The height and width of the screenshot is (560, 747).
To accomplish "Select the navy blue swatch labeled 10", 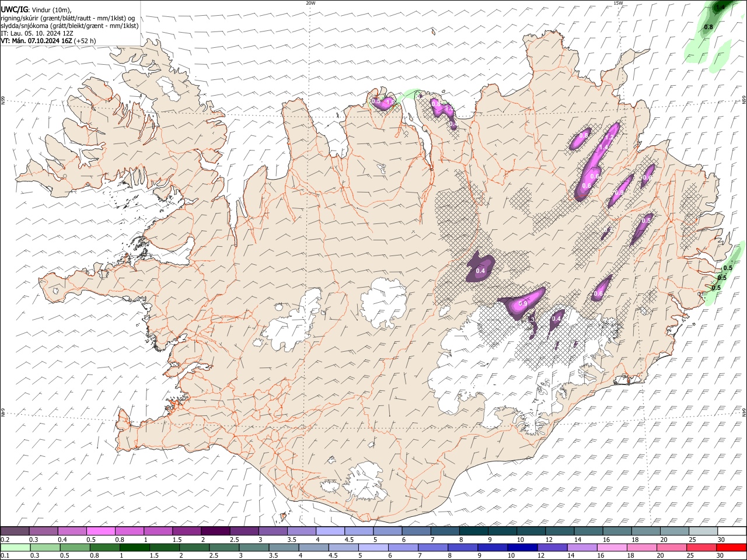I will 521,547.
